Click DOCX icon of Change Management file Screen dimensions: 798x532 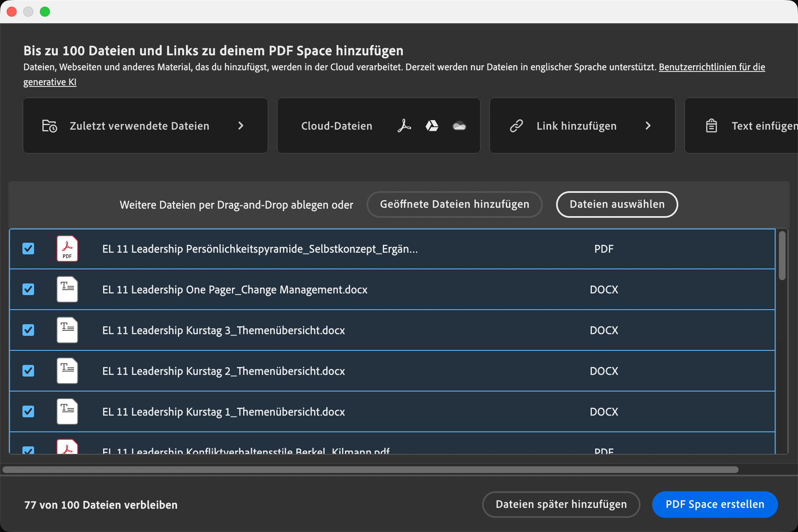[x=67, y=289]
